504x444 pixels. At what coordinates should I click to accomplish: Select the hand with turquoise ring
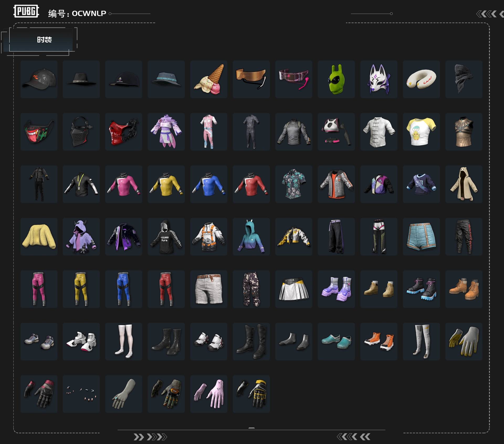coord(124,394)
